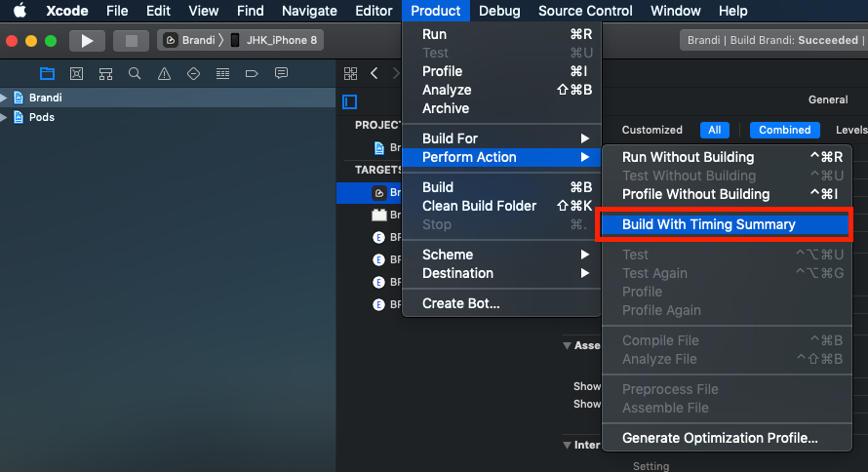
Task: Click the Stop button in toolbar
Action: tap(131, 41)
